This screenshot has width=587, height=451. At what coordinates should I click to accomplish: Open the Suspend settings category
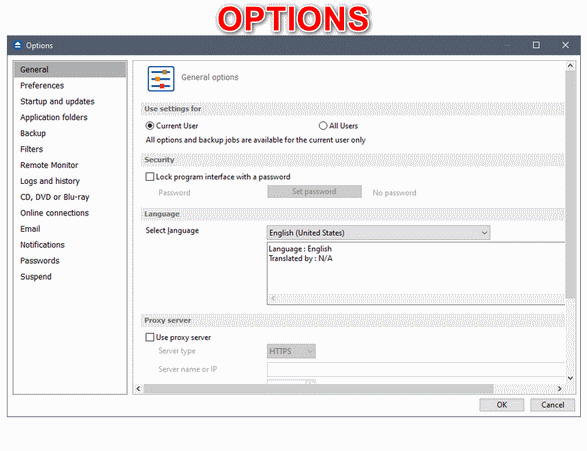click(70, 277)
